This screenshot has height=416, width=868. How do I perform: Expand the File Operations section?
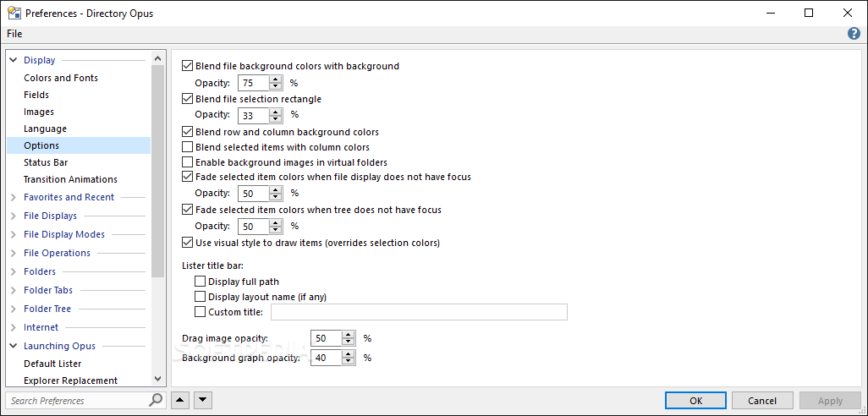tap(14, 253)
